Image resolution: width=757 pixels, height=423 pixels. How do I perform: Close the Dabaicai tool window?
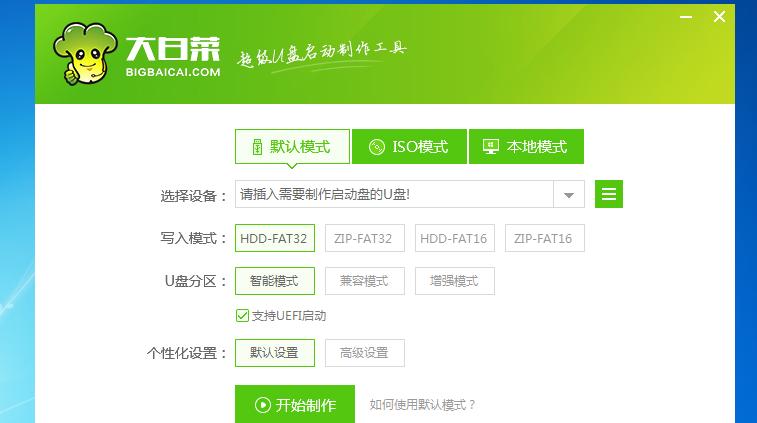(x=719, y=17)
